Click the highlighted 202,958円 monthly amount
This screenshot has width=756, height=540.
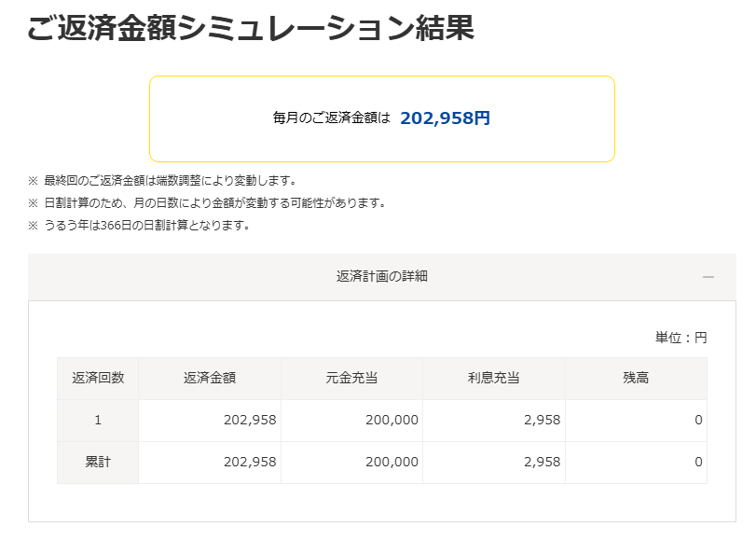[x=445, y=118]
